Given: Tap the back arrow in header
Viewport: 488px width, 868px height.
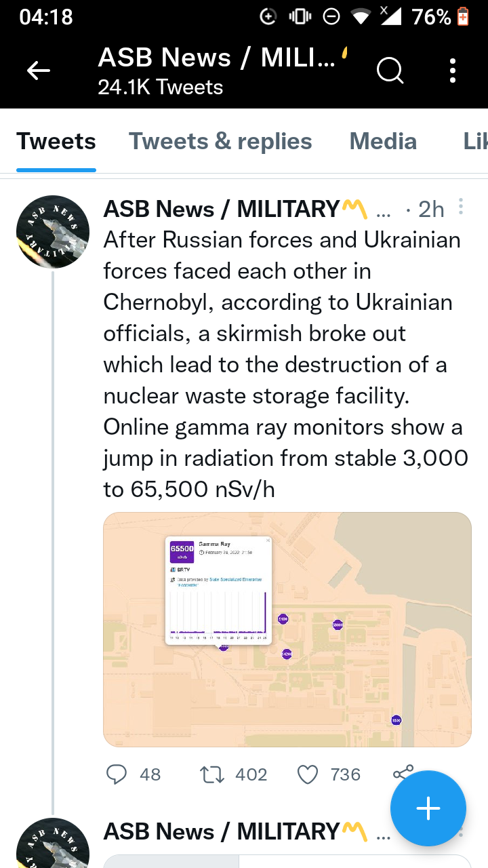Looking at the screenshot, I should (39, 71).
